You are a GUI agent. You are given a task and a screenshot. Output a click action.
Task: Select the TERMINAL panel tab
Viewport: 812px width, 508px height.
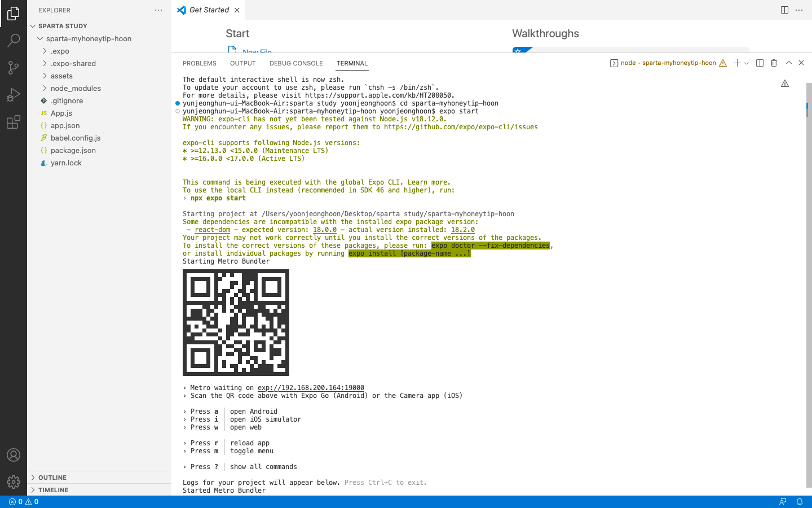point(352,63)
